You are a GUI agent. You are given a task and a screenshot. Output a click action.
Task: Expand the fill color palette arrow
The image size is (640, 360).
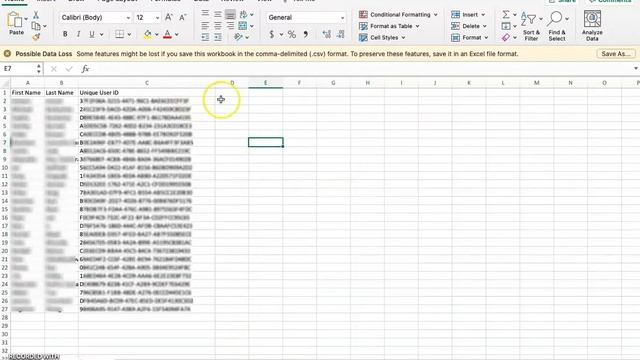pos(156,35)
